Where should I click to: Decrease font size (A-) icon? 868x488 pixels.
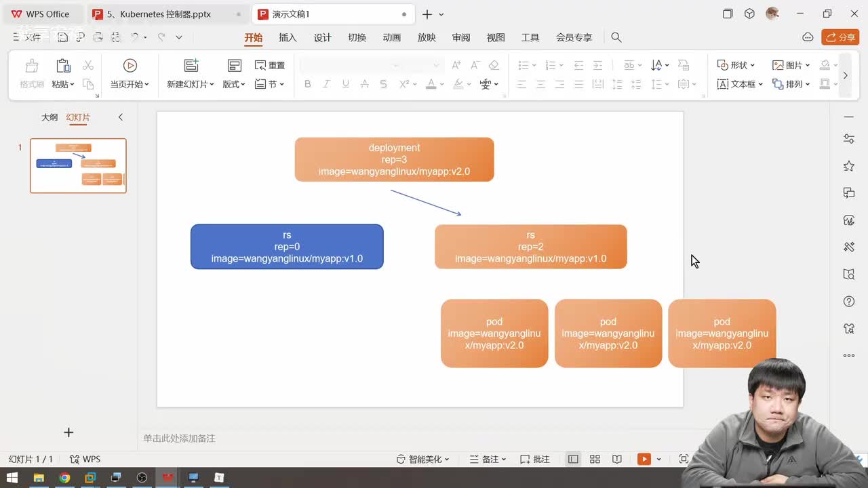[x=475, y=65]
